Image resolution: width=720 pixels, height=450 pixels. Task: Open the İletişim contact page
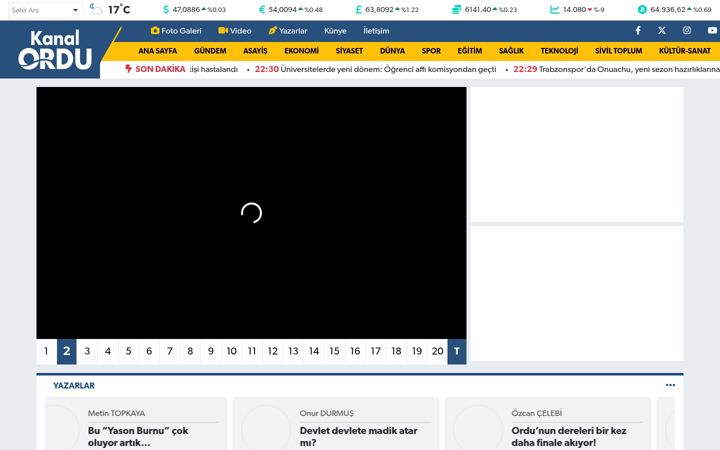[x=376, y=31]
